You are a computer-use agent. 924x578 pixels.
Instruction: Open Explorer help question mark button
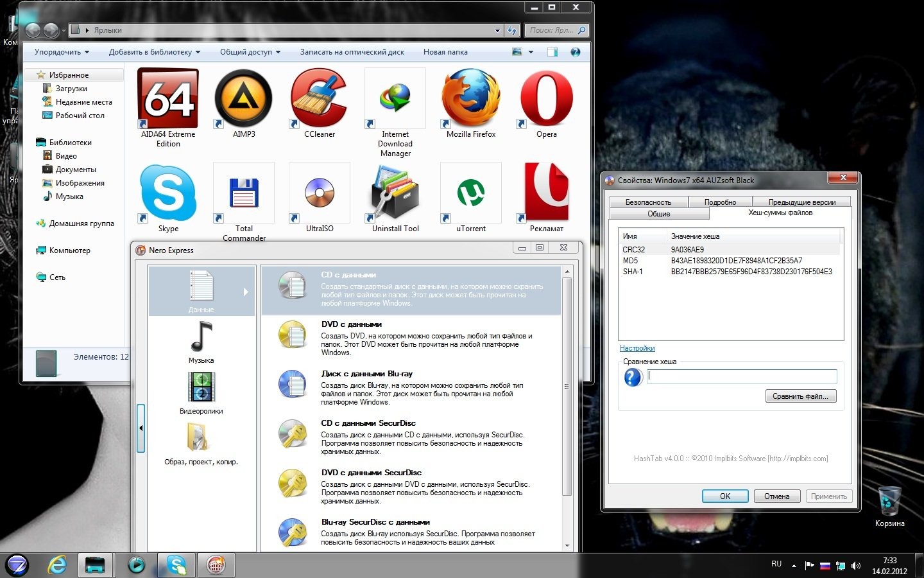point(575,52)
